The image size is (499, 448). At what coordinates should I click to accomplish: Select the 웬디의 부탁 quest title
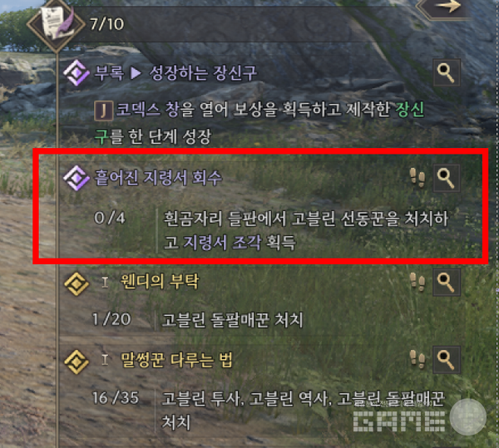coord(160,282)
